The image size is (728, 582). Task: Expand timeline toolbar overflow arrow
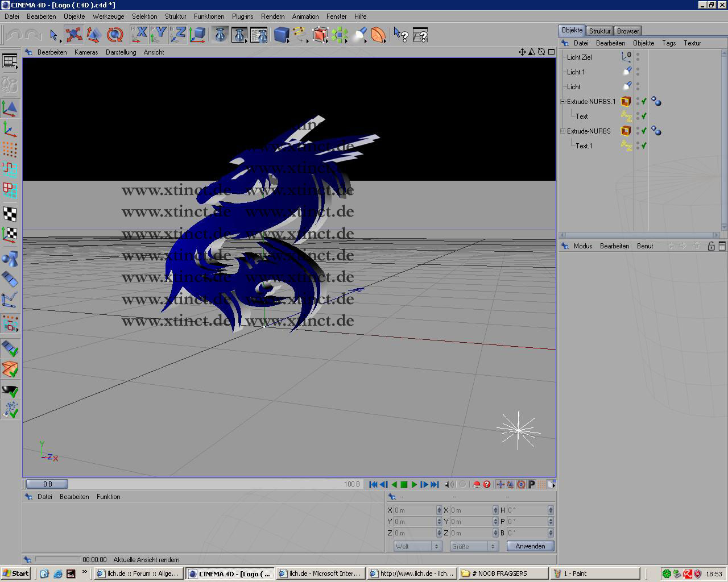pos(553,484)
